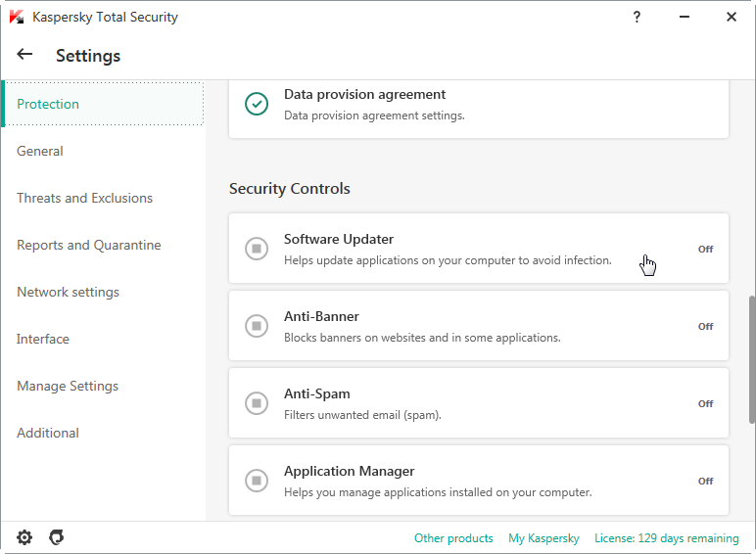The image size is (756, 554).
Task: Open Network settings section
Action: pos(68,292)
